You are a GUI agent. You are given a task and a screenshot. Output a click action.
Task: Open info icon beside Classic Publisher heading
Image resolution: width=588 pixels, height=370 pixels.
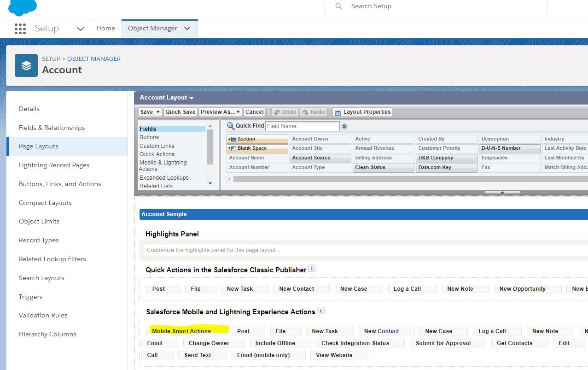pyautogui.click(x=312, y=269)
